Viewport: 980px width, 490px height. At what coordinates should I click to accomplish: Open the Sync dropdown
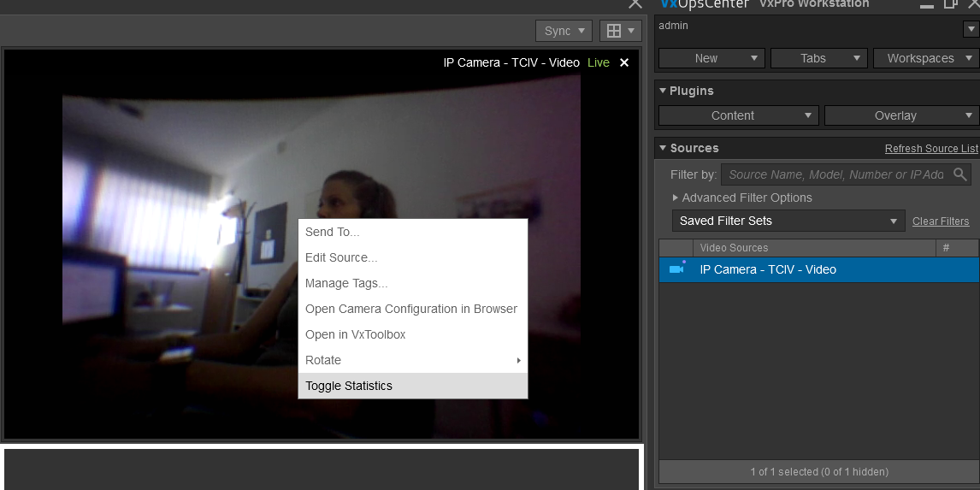[564, 31]
